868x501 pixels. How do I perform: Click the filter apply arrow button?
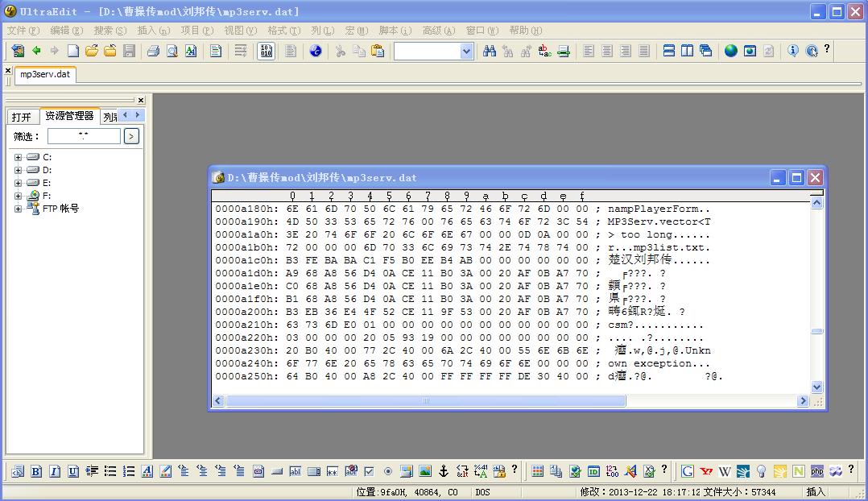(131, 136)
